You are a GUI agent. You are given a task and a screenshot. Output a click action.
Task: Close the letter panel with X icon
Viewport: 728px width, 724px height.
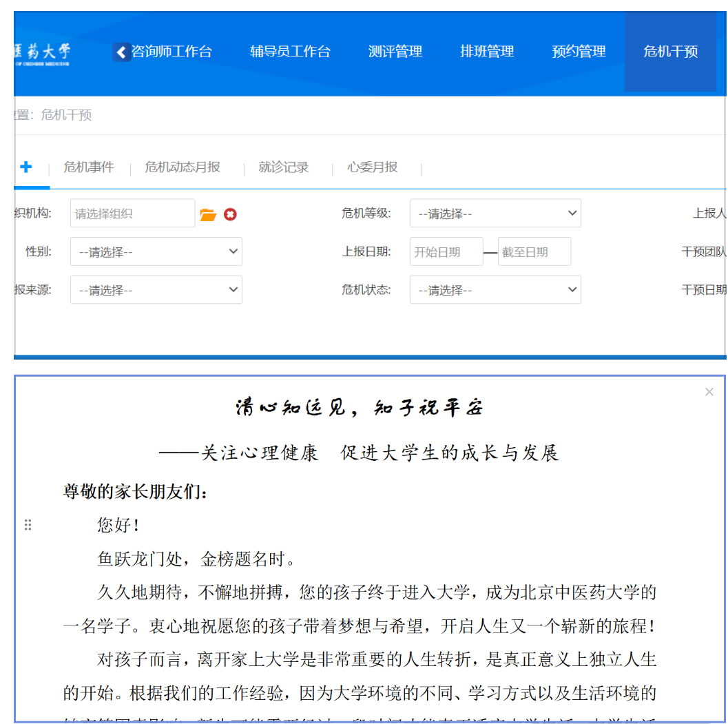[x=709, y=392]
